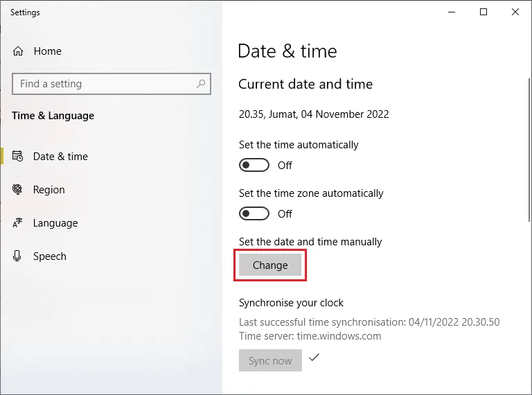Viewport: 532px width, 395px height.
Task: Click the Synchronise your clock label
Action: (291, 303)
